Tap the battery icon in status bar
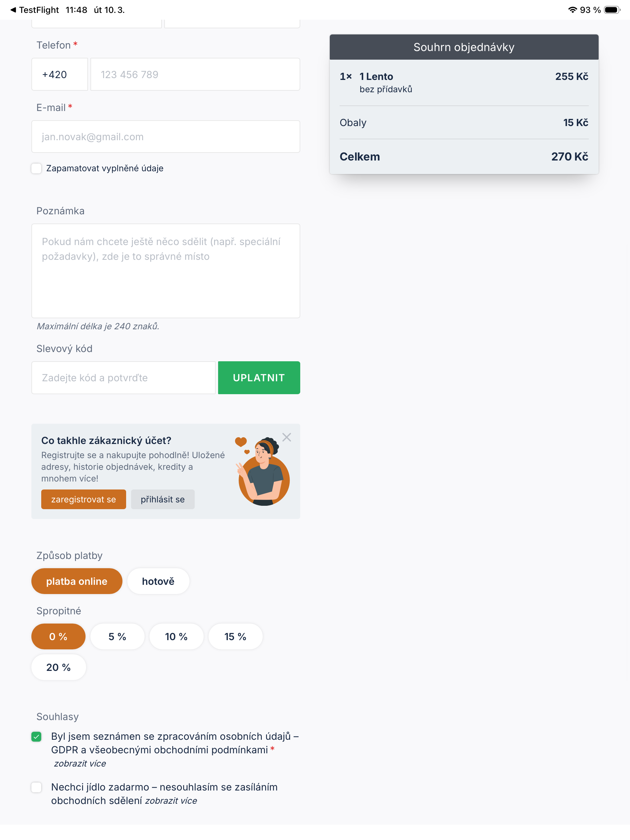The image size is (630, 840). click(612, 10)
